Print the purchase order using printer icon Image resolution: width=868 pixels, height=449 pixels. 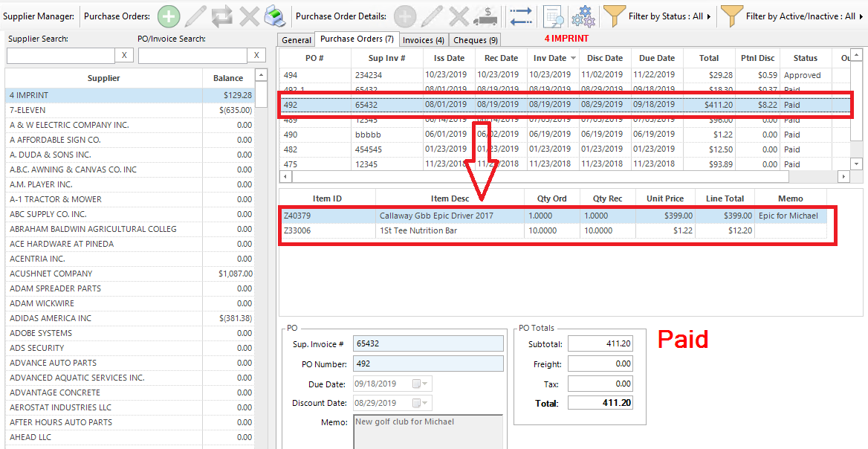tap(275, 16)
